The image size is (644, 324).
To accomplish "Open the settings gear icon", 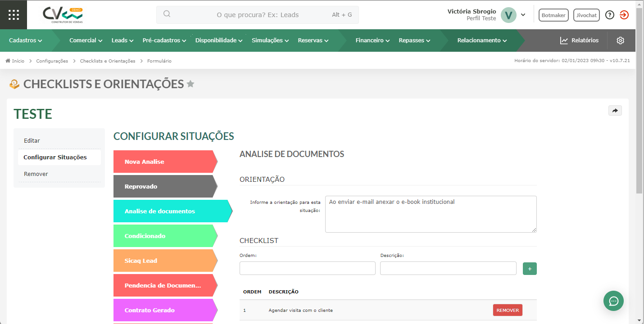I will (621, 40).
